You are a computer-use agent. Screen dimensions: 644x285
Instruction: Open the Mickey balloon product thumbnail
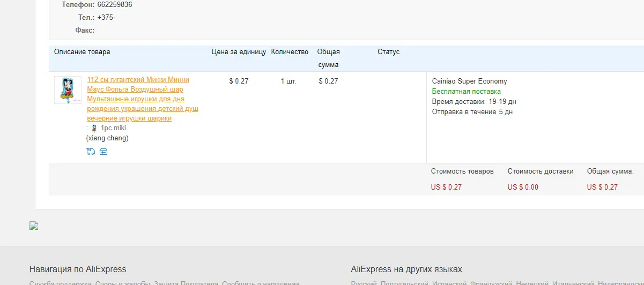coord(68,90)
